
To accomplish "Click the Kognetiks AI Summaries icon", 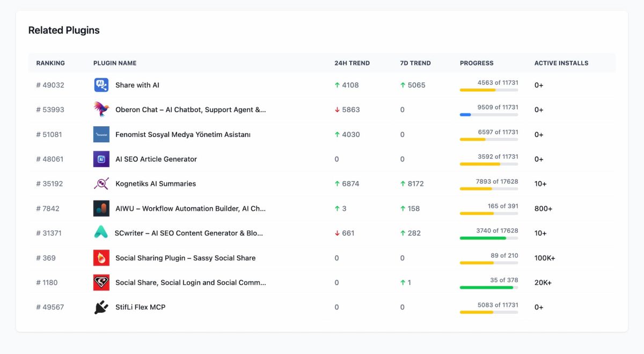I will click(x=101, y=184).
